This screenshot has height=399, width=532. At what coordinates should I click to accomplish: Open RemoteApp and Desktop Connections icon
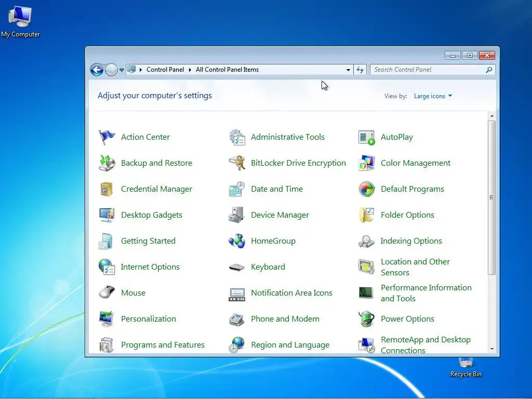pos(366,345)
